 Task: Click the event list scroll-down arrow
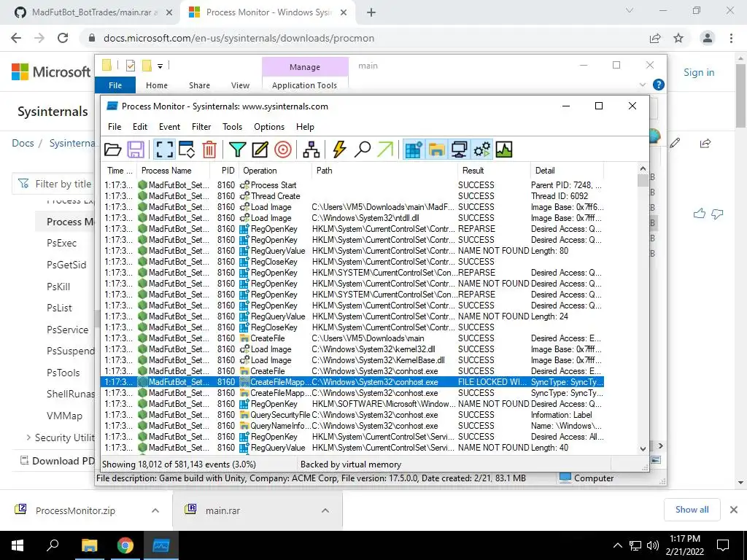643,448
